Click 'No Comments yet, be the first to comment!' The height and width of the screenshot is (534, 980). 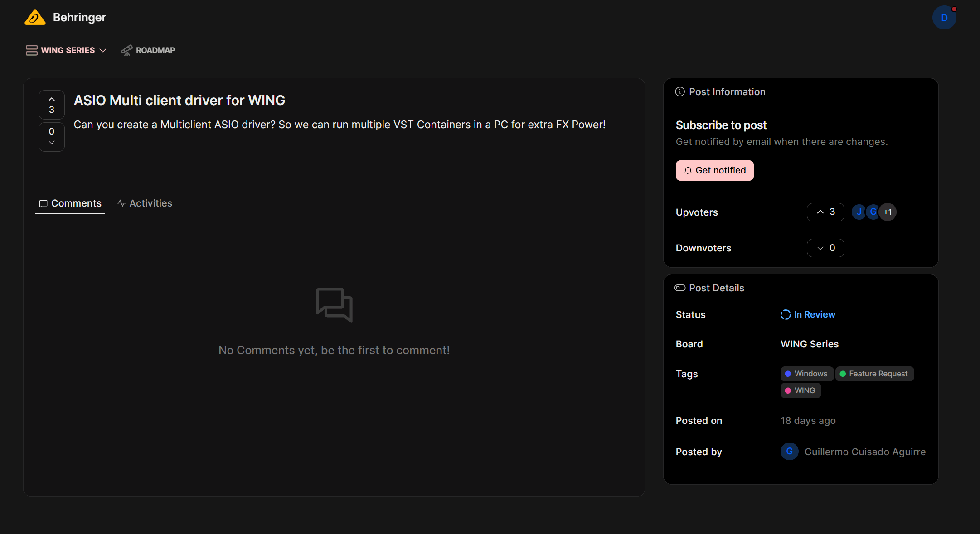[334, 351]
